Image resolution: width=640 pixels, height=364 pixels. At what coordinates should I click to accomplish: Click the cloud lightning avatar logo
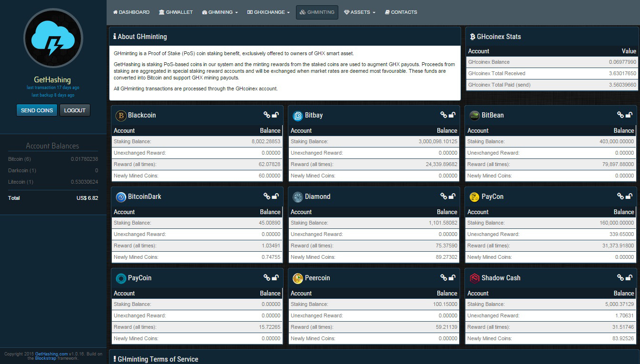tap(53, 38)
